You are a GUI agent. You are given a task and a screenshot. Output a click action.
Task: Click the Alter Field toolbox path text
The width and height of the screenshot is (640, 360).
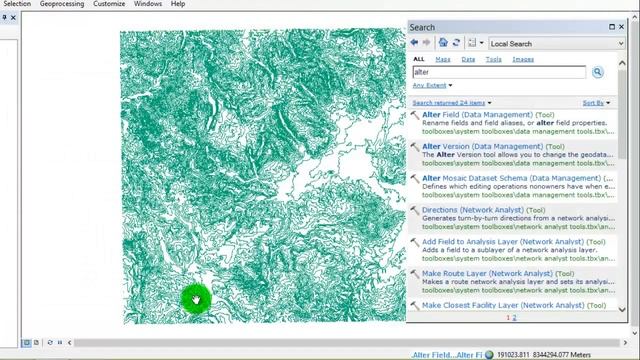click(x=518, y=131)
